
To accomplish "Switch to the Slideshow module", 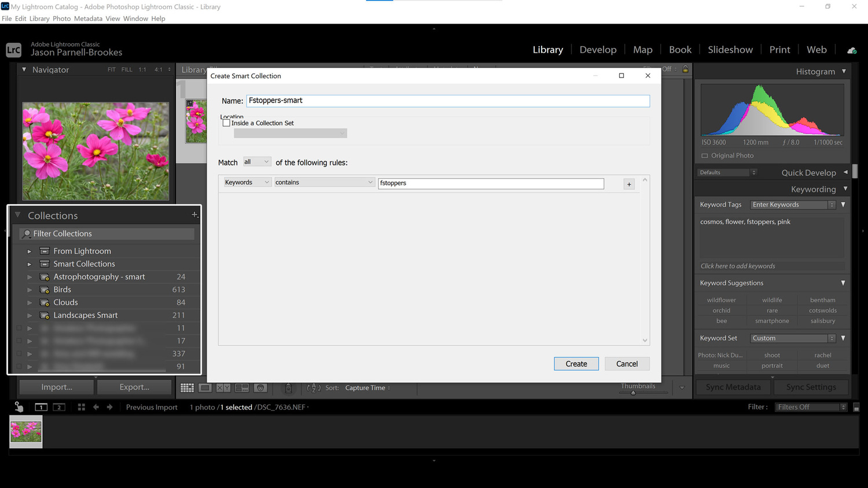I will tap(730, 50).
